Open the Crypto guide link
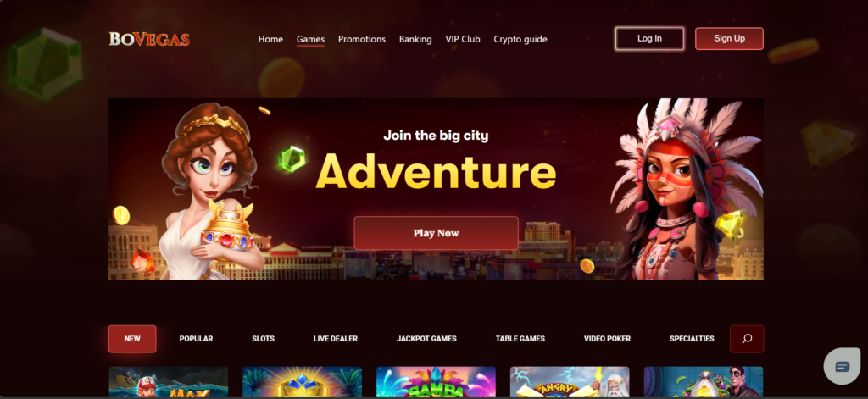868x399 pixels. click(x=520, y=39)
